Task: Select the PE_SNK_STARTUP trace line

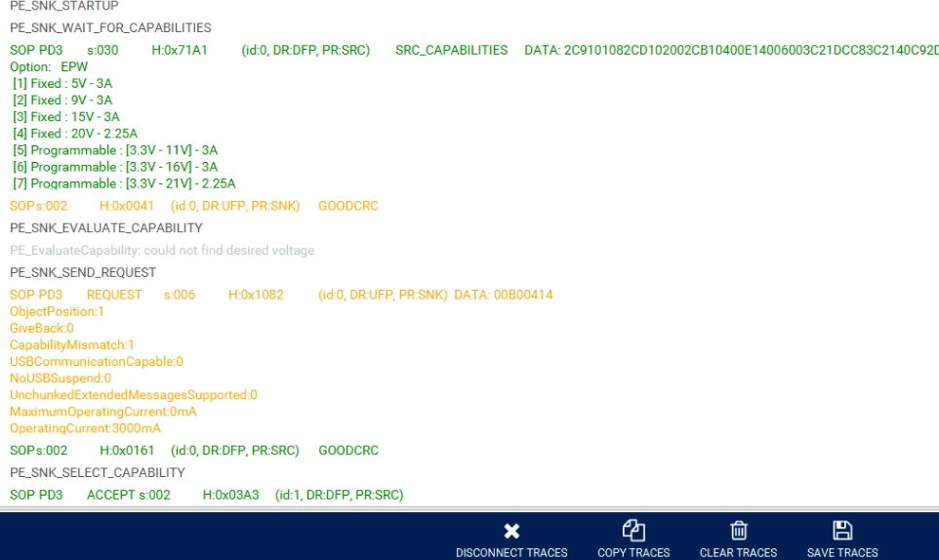Action: tap(64, 6)
